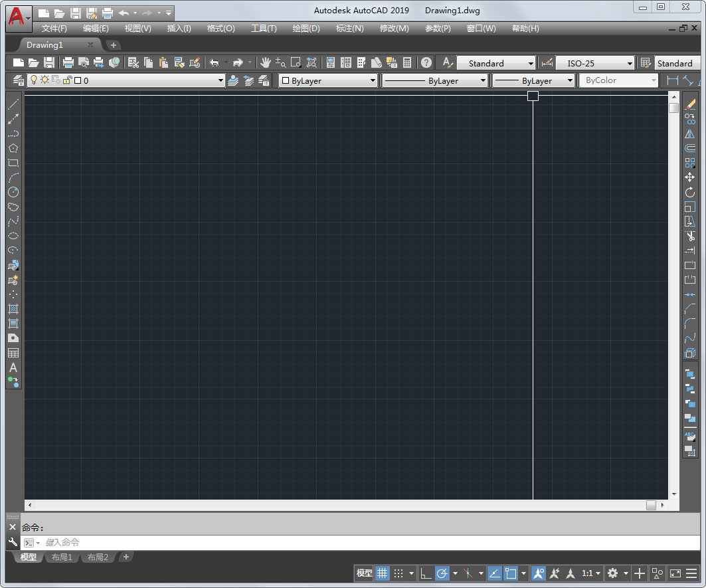Select the Mirror modify tool
The height and width of the screenshot is (588, 706).
[690, 134]
